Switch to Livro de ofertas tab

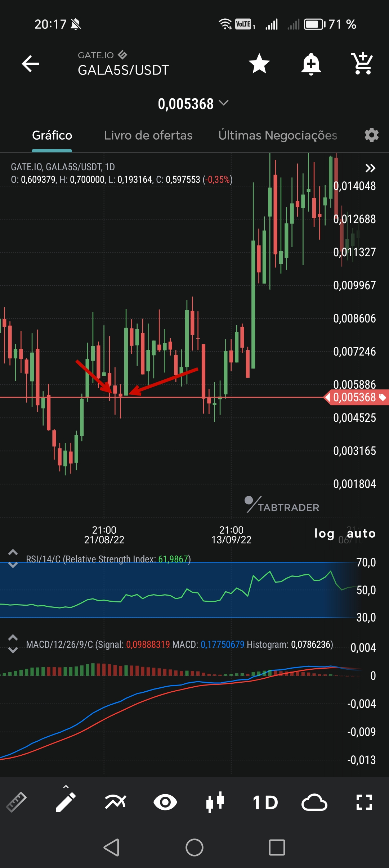(148, 135)
